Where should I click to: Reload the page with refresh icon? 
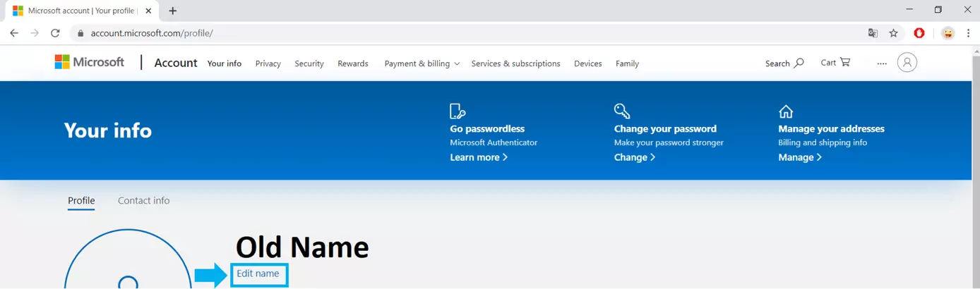55,33
